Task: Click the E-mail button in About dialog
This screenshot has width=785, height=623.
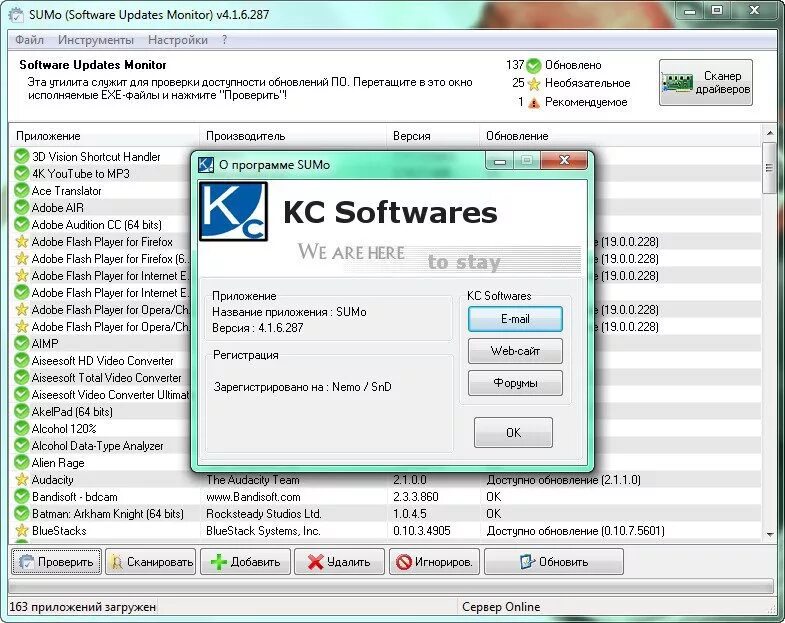Action: pyautogui.click(x=515, y=319)
